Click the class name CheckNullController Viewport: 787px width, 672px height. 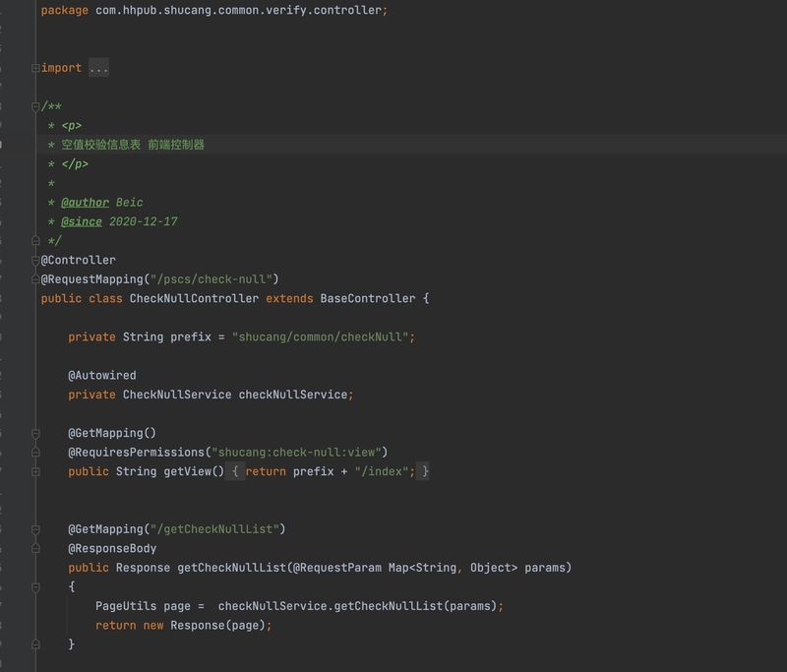coord(194,298)
